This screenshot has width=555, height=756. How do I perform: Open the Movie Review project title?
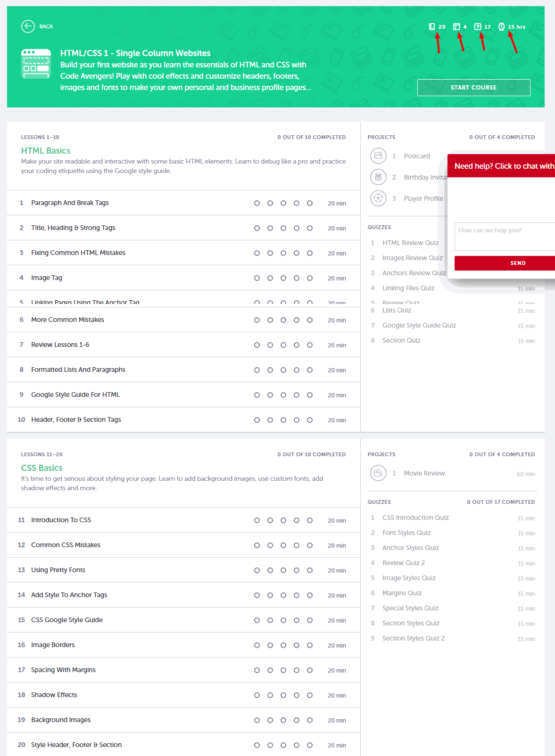pyautogui.click(x=424, y=473)
